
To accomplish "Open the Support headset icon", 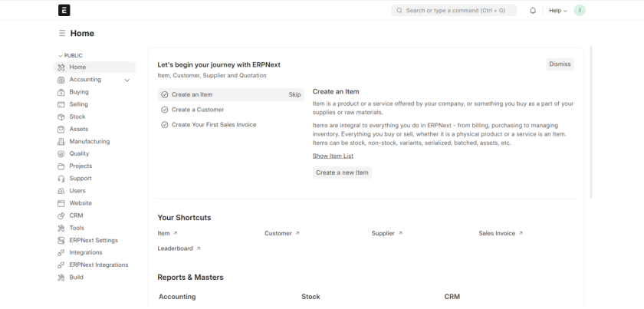I will (61, 179).
